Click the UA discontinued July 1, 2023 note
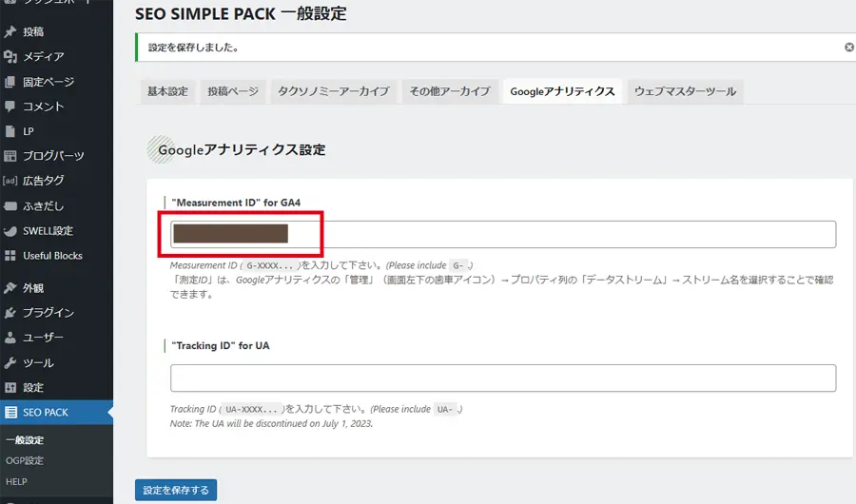 coord(271,424)
